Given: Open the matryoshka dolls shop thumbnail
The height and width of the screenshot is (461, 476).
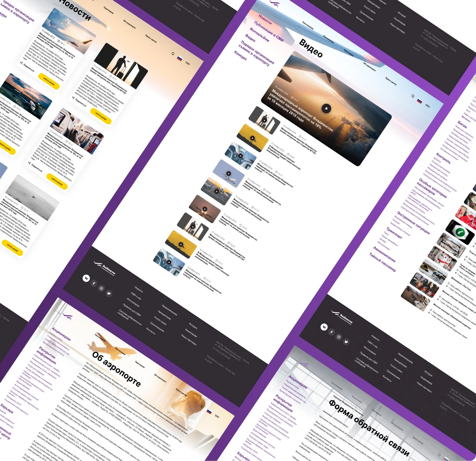Looking at the screenshot, I should [425, 285].
